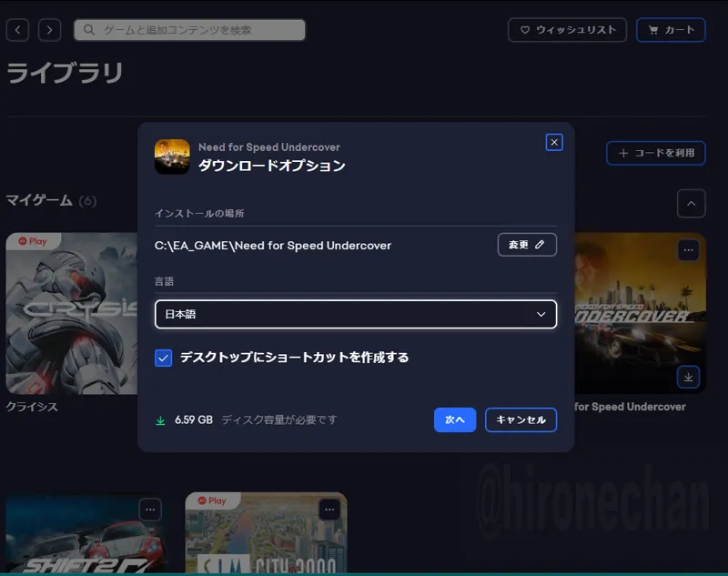728x576 pixels.
Task: Click the 'for Speed Undercover' title under the card
Action: tap(630, 407)
